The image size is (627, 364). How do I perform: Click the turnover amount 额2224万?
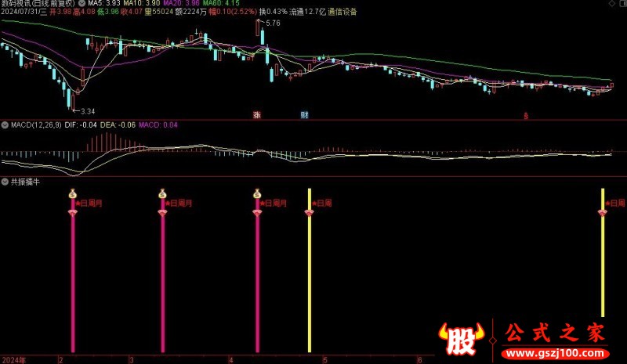(x=191, y=12)
